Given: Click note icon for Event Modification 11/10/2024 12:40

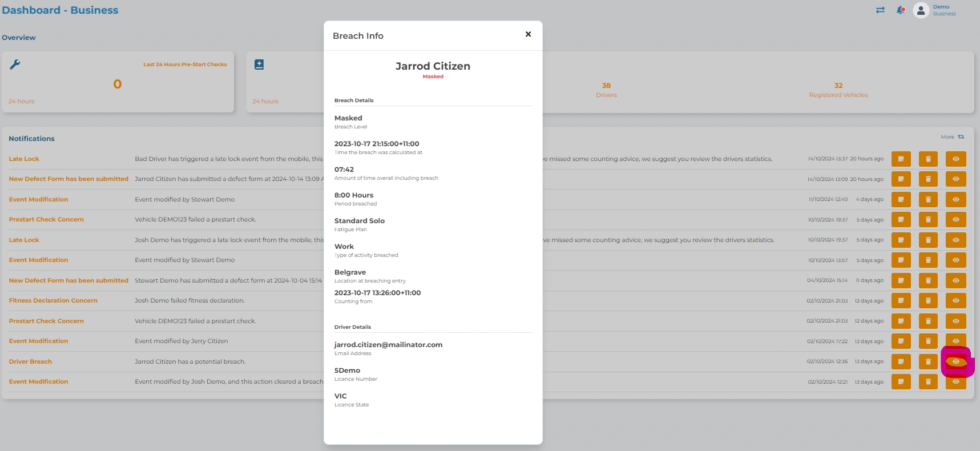Looking at the screenshot, I should pyautogui.click(x=901, y=199).
